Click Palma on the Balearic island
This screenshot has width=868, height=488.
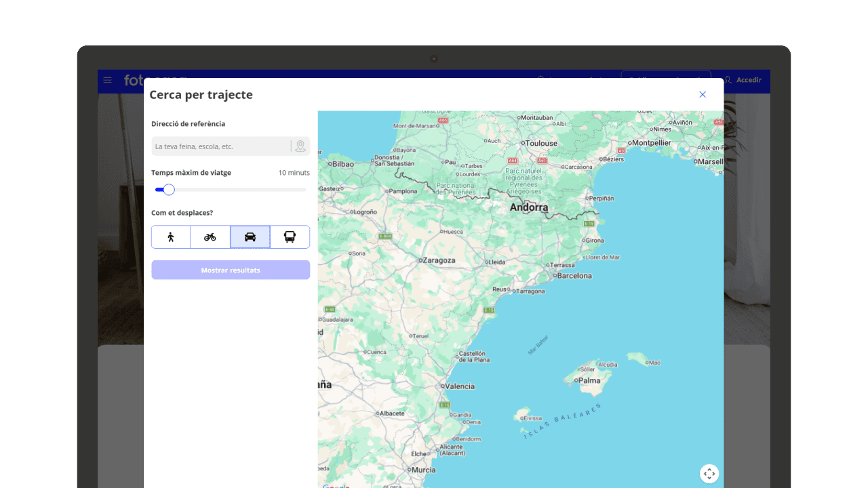pos(589,380)
